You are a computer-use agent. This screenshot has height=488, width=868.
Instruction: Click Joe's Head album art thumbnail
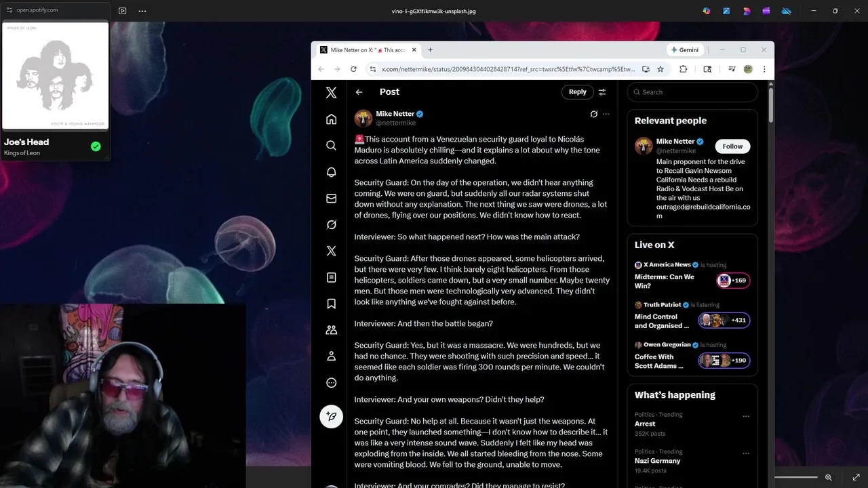tap(56, 76)
